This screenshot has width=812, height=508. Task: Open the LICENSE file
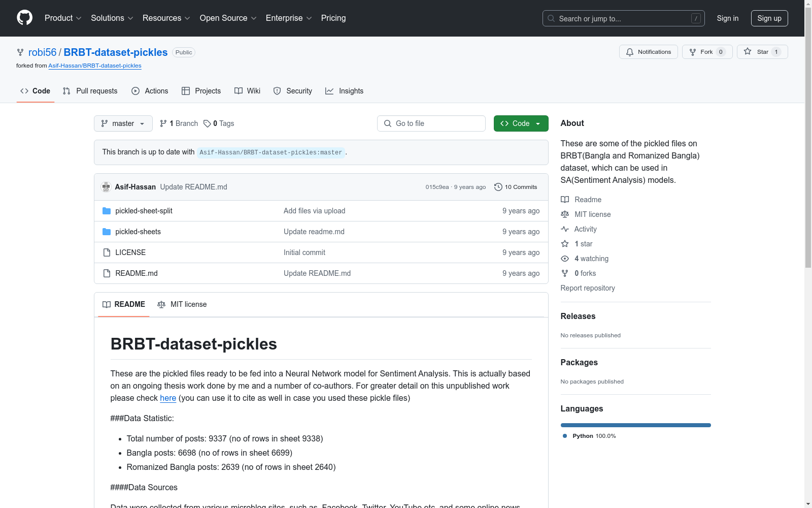pyautogui.click(x=130, y=252)
